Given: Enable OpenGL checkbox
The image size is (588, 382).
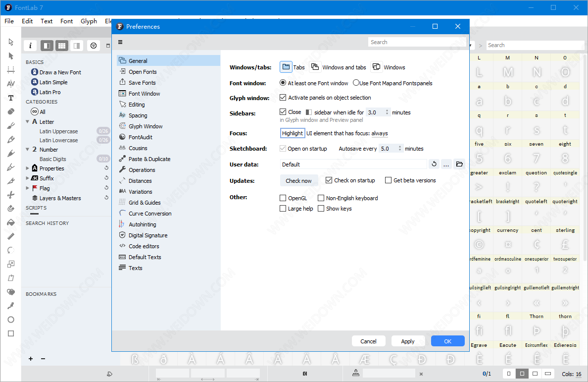Looking at the screenshot, I should 283,198.
